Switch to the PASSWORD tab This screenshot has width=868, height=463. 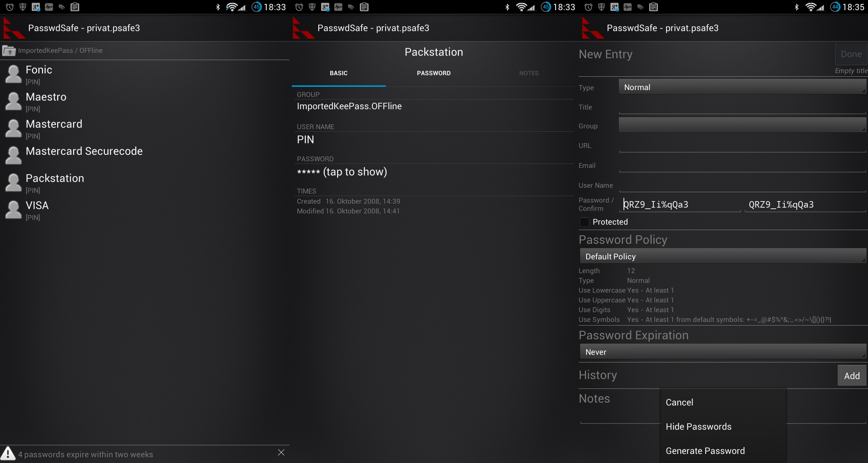click(x=434, y=73)
